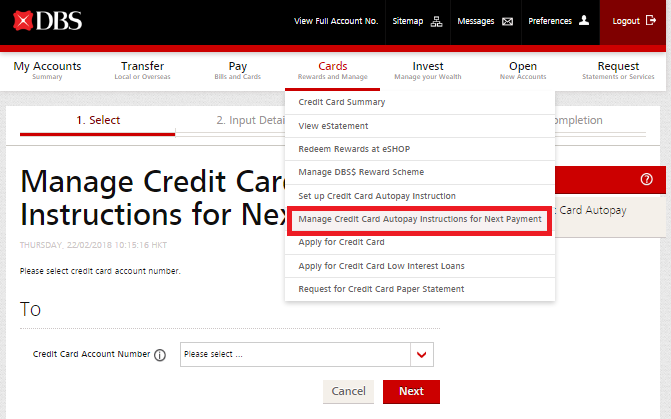This screenshot has height=419, width=671.
Task: Expand the credit card account dropdown arrow
Action: tap(422, 355)
